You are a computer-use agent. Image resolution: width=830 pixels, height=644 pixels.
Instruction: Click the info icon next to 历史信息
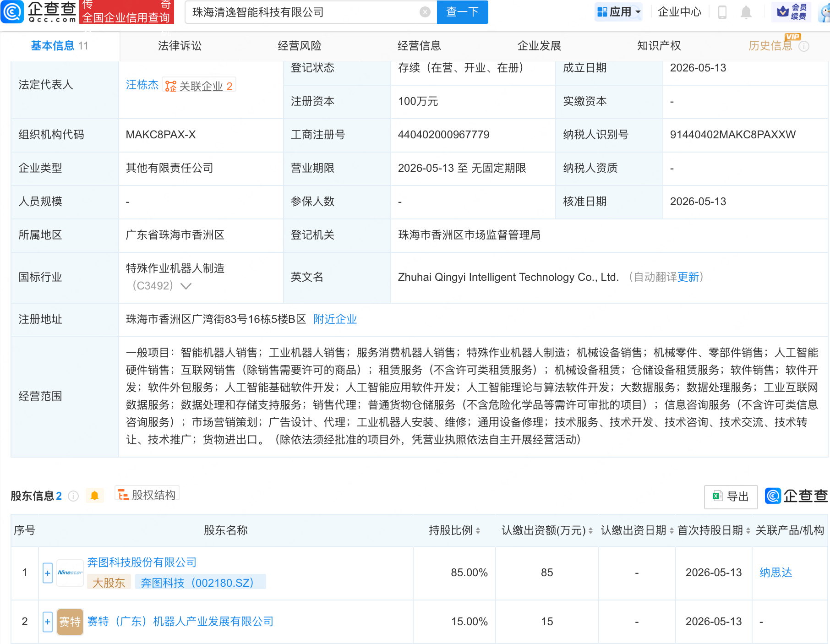804,46
